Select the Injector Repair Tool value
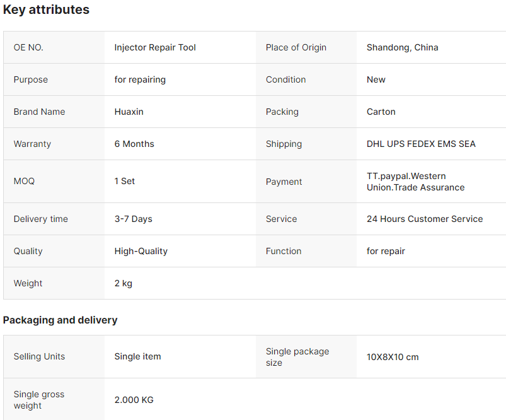The width and height of the screenshot is (506, 420). tap(155, 47)
